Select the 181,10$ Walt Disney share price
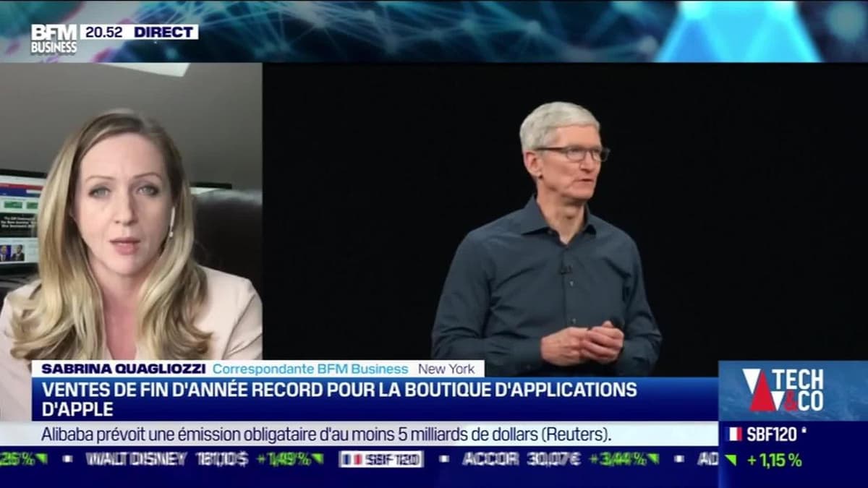This screenshot has height=488, width=868. coord(221,458)
